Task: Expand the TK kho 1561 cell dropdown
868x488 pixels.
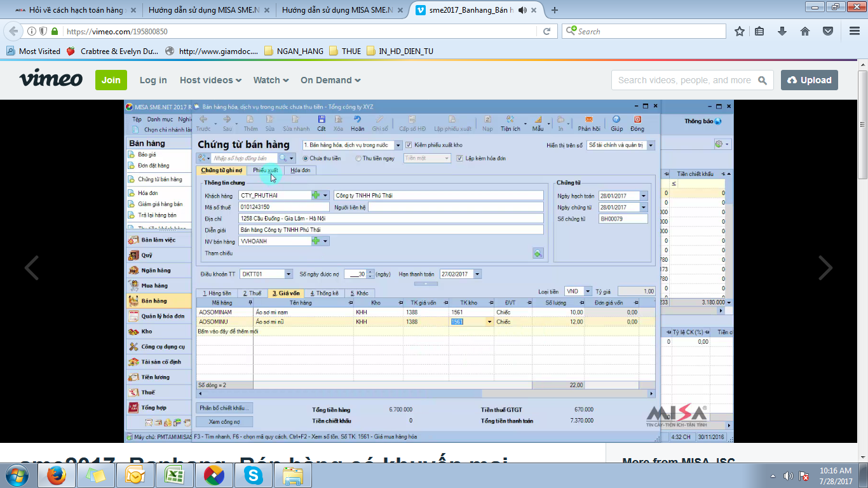Action: tap(489, 322)
